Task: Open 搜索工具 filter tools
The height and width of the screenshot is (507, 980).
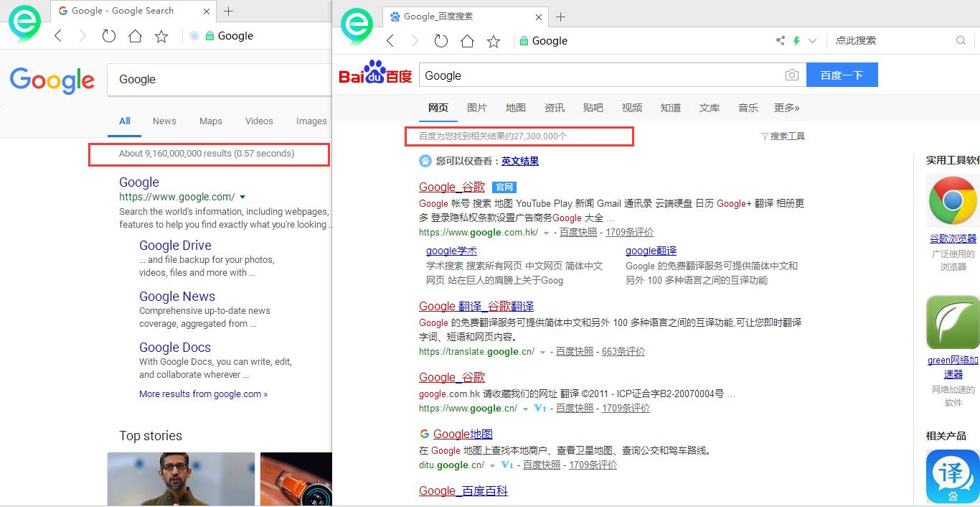Action: [x=783, y=136]
